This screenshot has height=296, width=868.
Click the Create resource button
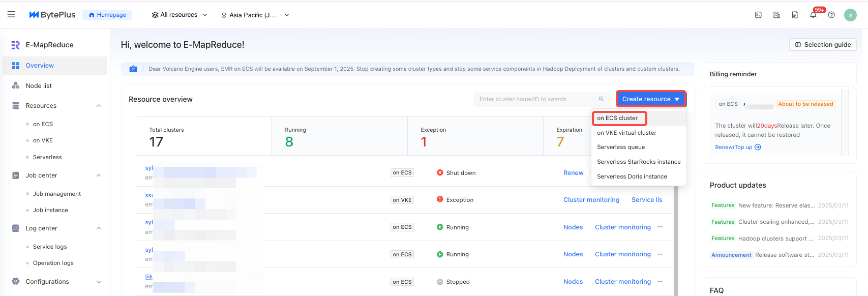[x=651, y=99]
